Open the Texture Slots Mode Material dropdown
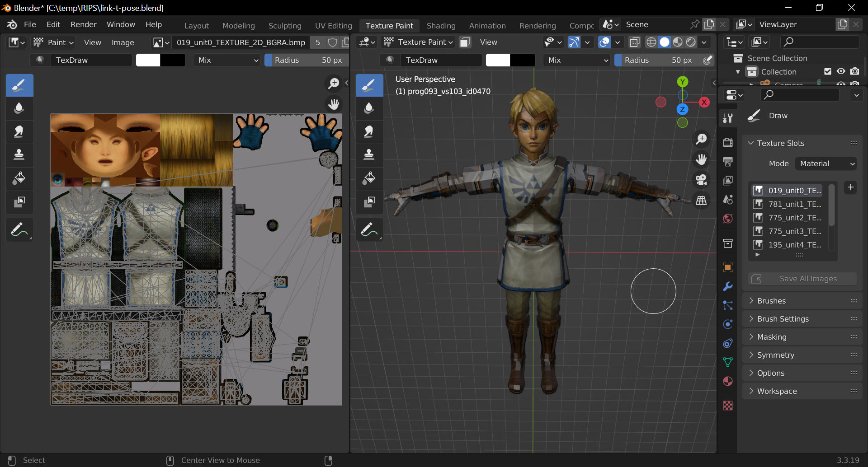 [827, 163]
